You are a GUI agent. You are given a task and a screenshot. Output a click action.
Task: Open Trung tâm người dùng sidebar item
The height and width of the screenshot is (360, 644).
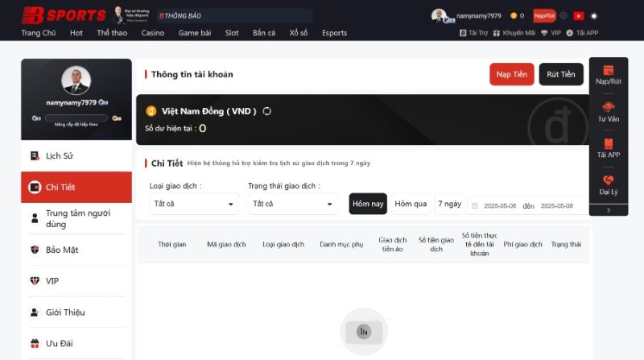(x=76, y=218)
